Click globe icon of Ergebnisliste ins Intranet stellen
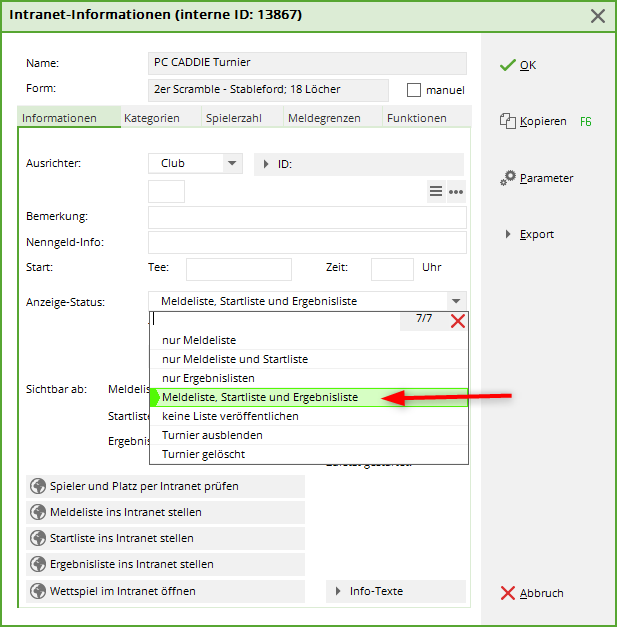The height and width of the screenshot is (627, 617). coord(38,564)
